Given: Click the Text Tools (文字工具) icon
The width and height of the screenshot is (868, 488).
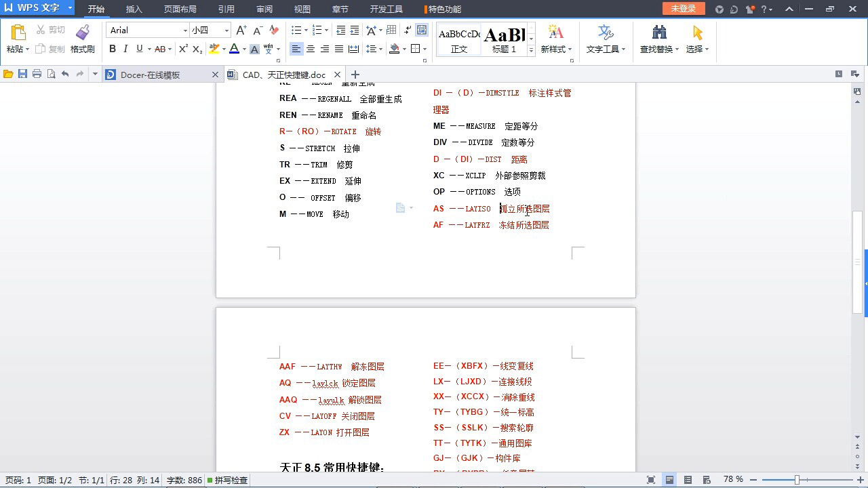Looking at the screenshot, I should 606,32.
